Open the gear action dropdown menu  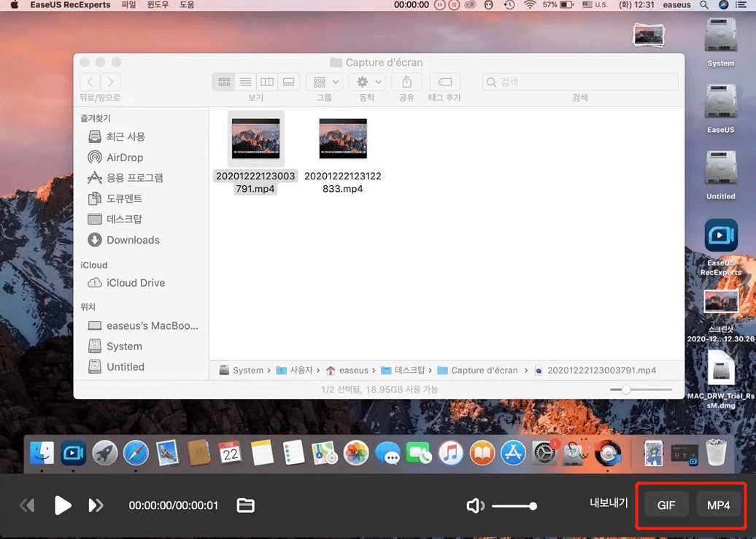click(x=367, y=82)
